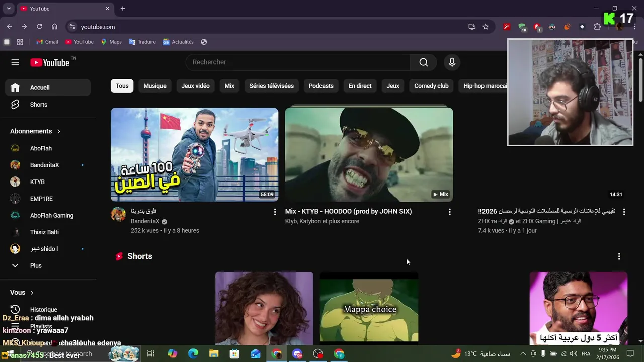Viewport: 644px width, 362px height.
Task: Open the YouTube hamburger guide menu
Action: point(15,62)
